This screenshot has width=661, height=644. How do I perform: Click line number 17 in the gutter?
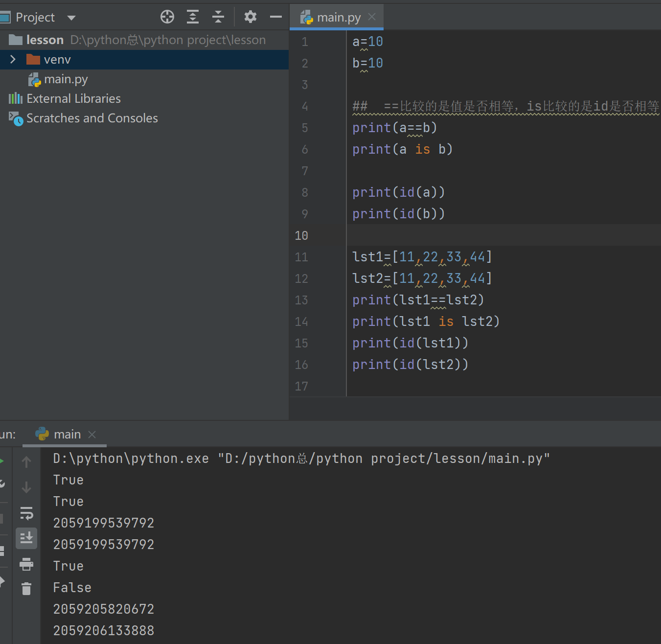click(301, 386)
